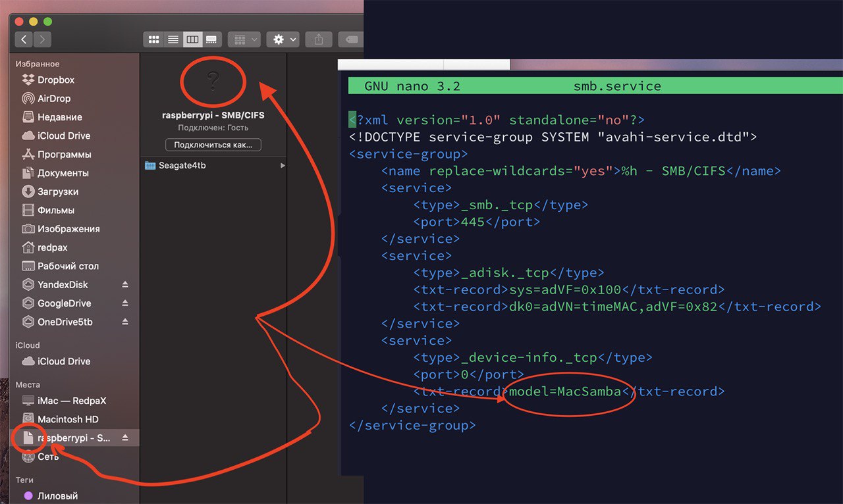The image size is (843, 504).
Task: Click the raspberrypi question-mark server icon
Action: pos(213,81)
